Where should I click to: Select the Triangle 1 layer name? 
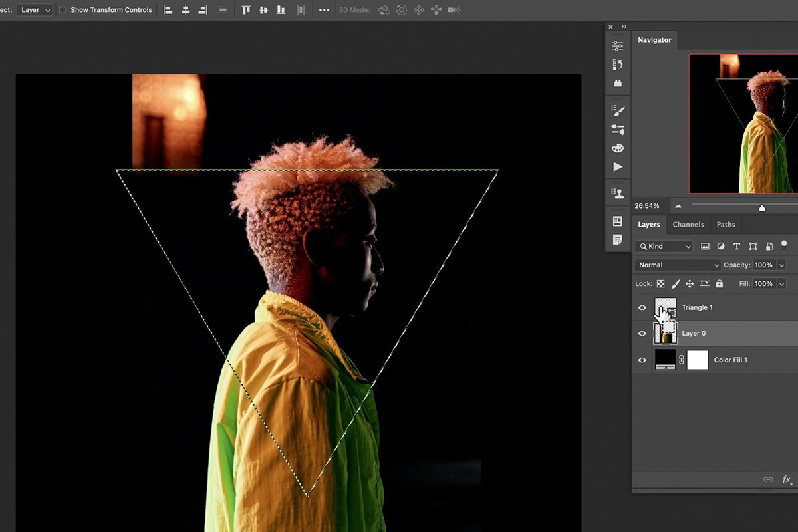pyautogui.click(x=697, y=307)
